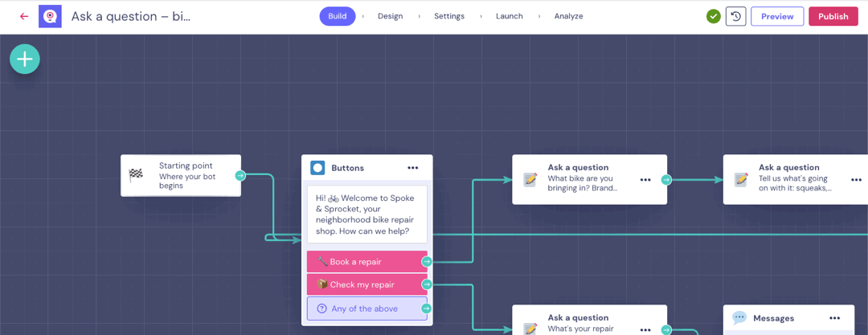The width and height of the screenshot is (868, 335).
Task: Switch to the Design tab
Action: pyautogui.click(x=391, y=16)
